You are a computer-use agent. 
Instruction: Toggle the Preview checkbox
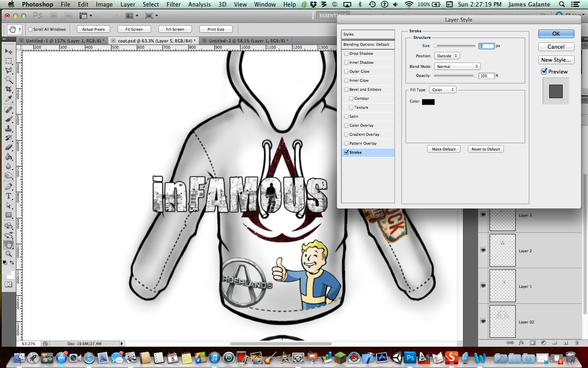pyautogui.click(x=544, y=71)
